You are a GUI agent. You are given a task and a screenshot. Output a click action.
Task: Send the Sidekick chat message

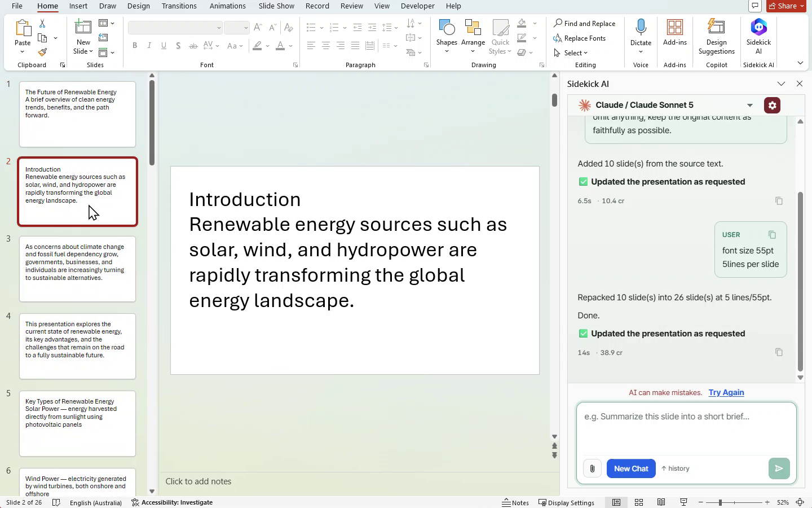(779, 468)
